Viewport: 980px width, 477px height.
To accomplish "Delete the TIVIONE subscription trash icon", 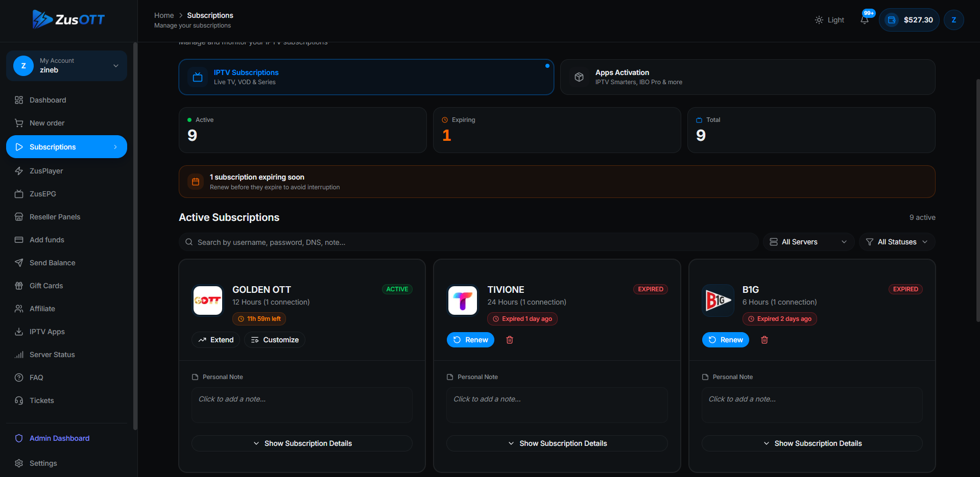I will (x=509, y=340).
